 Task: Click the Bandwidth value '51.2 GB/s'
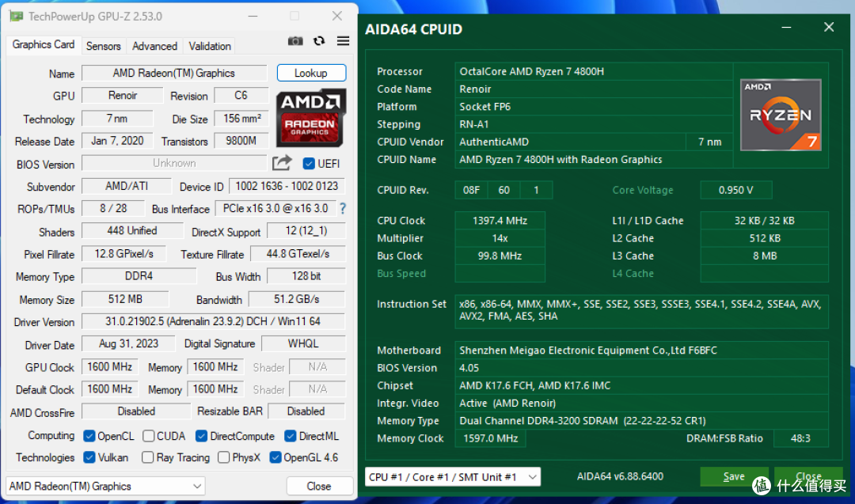[297, 299]
